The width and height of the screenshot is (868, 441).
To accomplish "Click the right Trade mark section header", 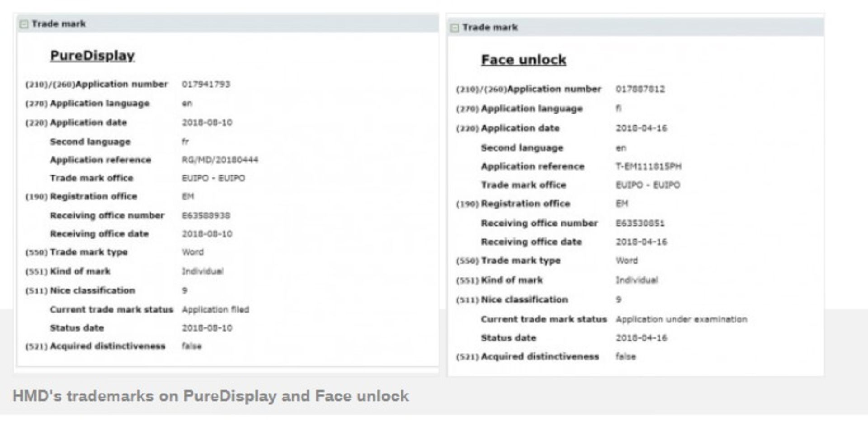I will 490,28.
